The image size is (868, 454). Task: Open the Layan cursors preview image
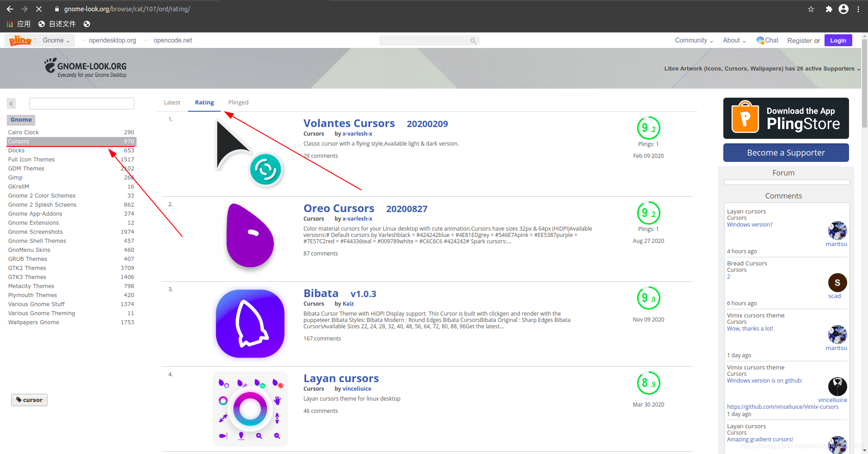(x=250, y=409)
